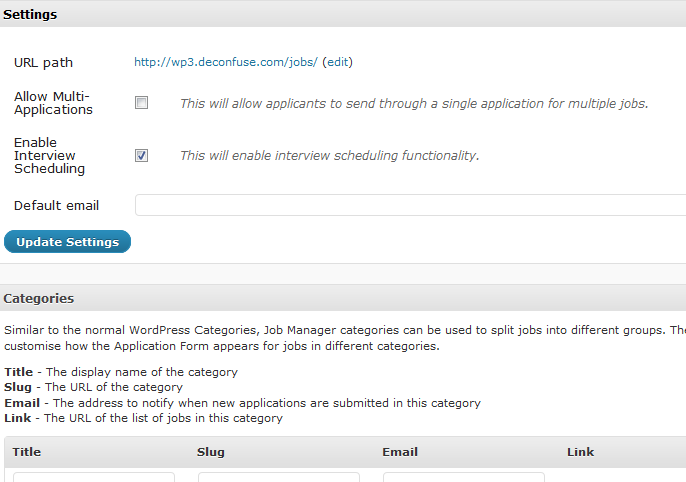Image resolution: width=686 pixels, height=482 pixels.
Task: Click the Title column header
Action: point(27,452)
